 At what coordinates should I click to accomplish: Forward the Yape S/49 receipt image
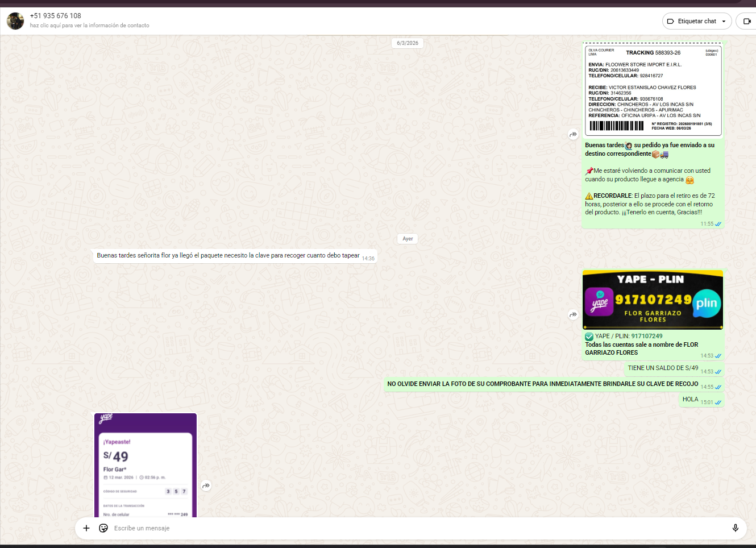pos(206,485)
